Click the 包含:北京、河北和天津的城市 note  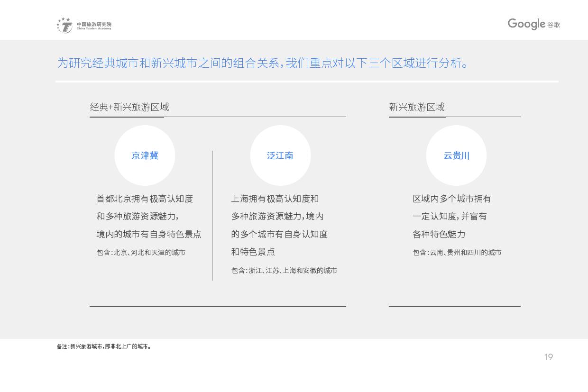141,253
